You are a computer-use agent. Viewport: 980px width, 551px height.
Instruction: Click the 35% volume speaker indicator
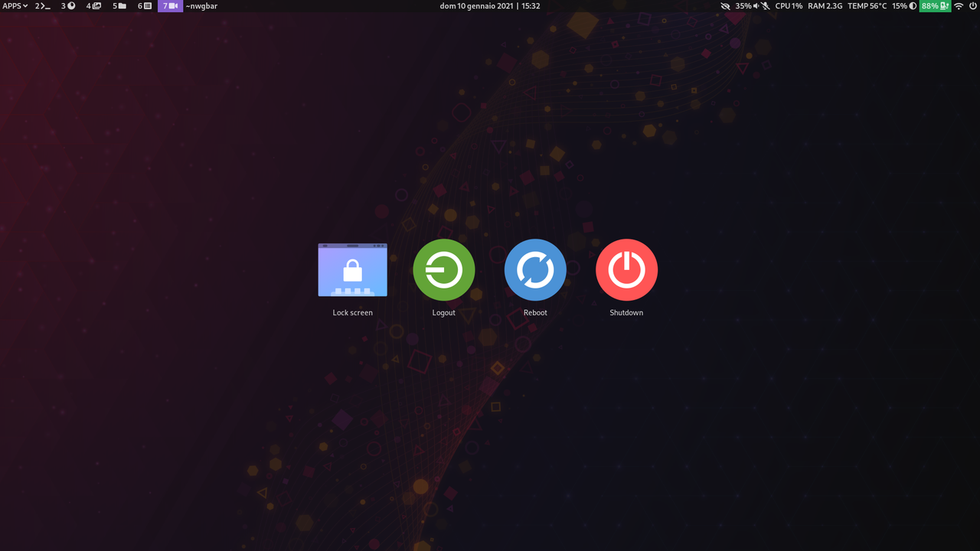pyautogui.click(x=747, y=5)
